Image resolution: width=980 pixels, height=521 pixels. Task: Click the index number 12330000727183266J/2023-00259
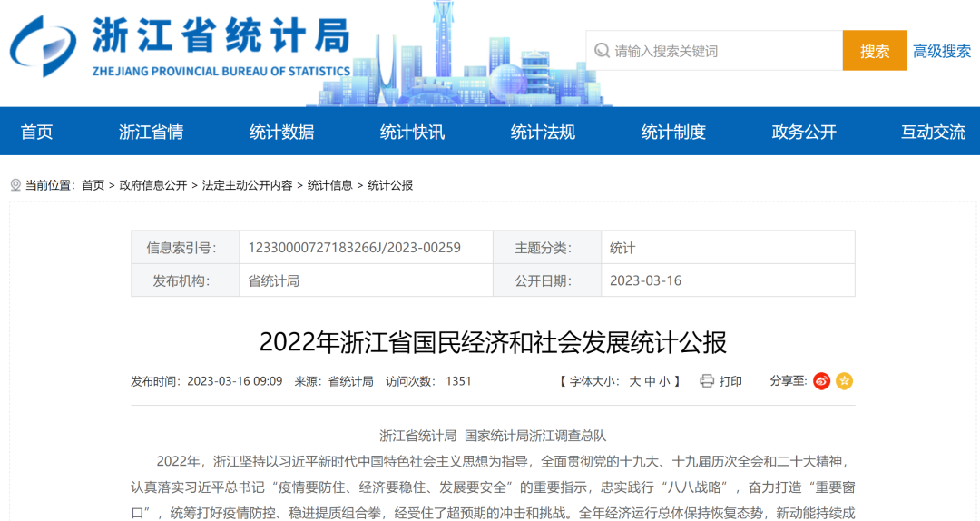(x=355, y=248)
